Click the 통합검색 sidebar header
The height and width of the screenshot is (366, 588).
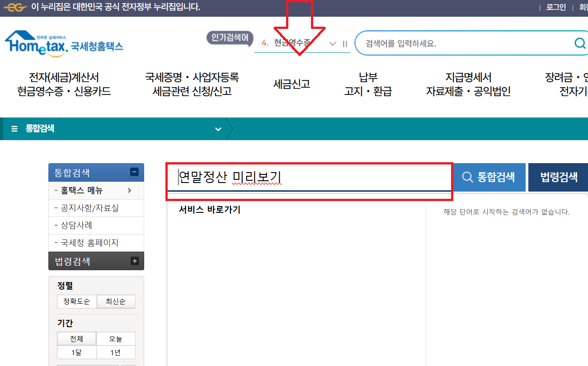[x=96, y=172]
